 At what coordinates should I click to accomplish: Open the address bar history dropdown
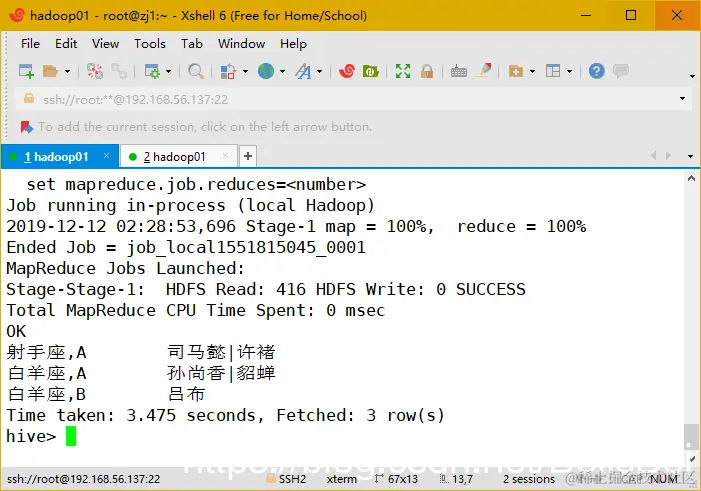pos(682,98)
